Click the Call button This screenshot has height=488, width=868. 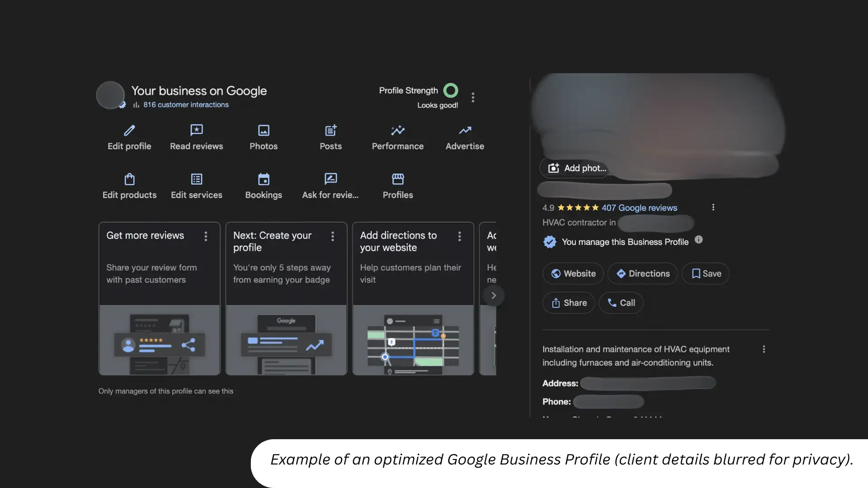click(x=621, y=303)
